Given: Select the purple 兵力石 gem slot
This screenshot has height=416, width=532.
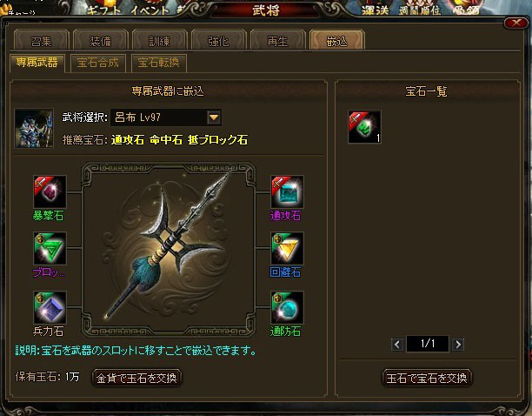Looking at the screenshot, I should [50, 307].
